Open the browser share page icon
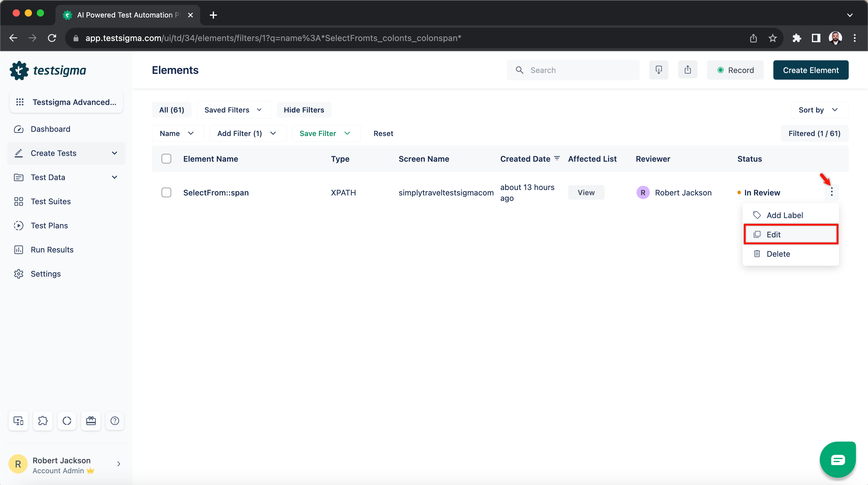Viewport: 868px width, 485px height. pyautogui.click(x=753, y=38)
